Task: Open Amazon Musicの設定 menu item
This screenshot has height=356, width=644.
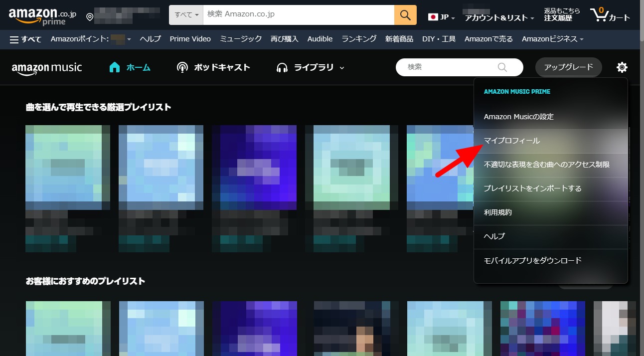Action: (x=518, y=117)
